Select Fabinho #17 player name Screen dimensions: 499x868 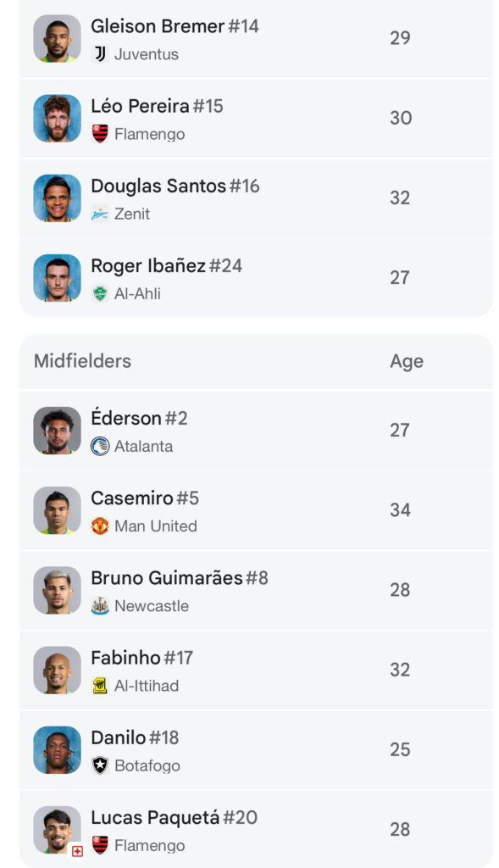[142, 657]
